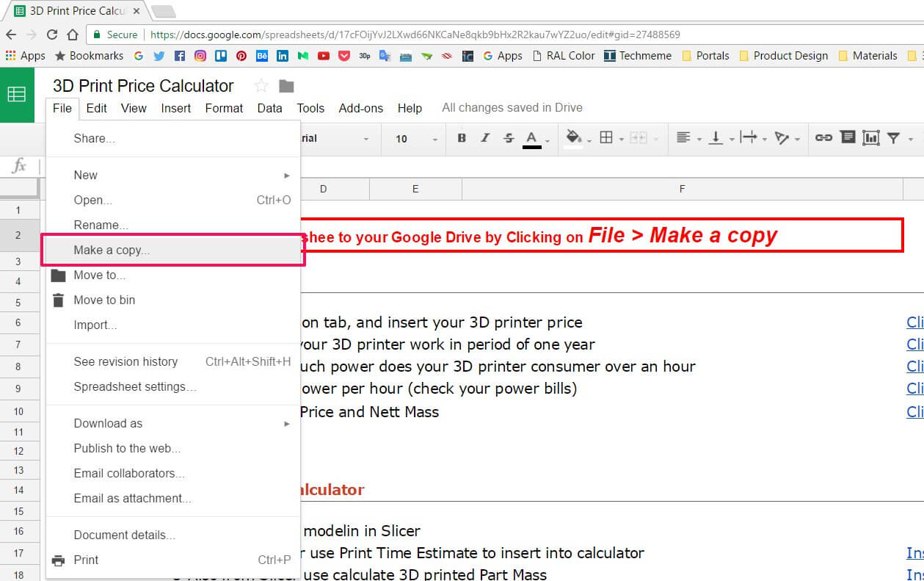Select Share... in the File menu
The height and width of the screenshot is (581, 924).
[x=173, y=139]
